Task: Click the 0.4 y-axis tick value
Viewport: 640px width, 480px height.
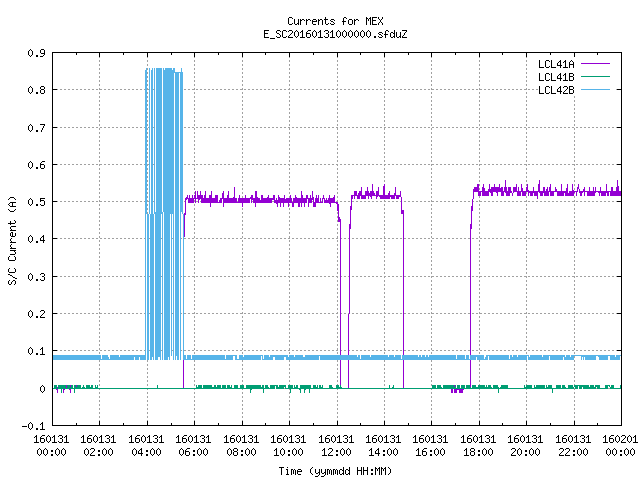Action: (x=36, y=239)
